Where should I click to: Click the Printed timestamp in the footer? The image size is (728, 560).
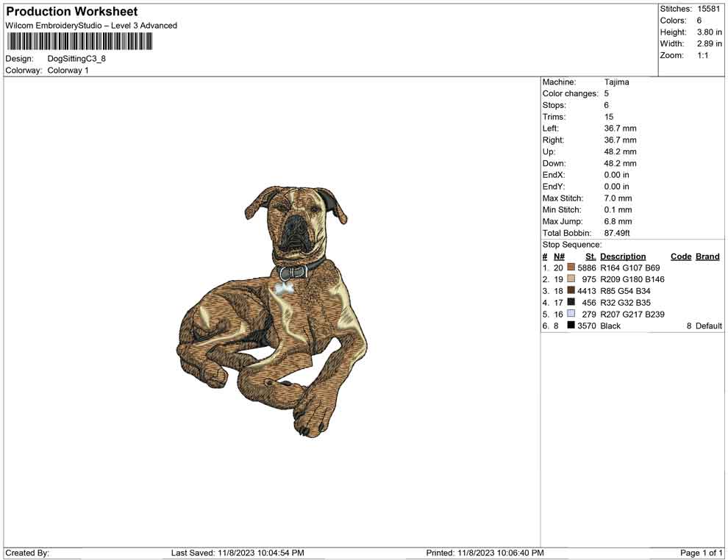click(x=485, y=553)
